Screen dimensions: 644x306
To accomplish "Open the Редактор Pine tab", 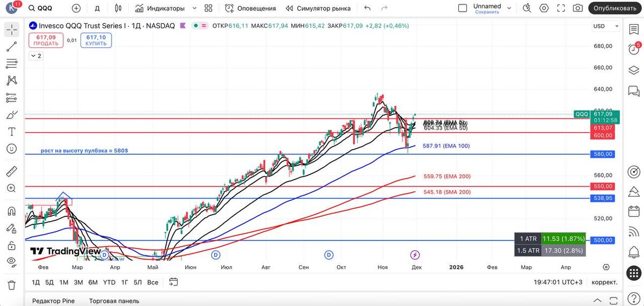I will [x=53, y=301].
